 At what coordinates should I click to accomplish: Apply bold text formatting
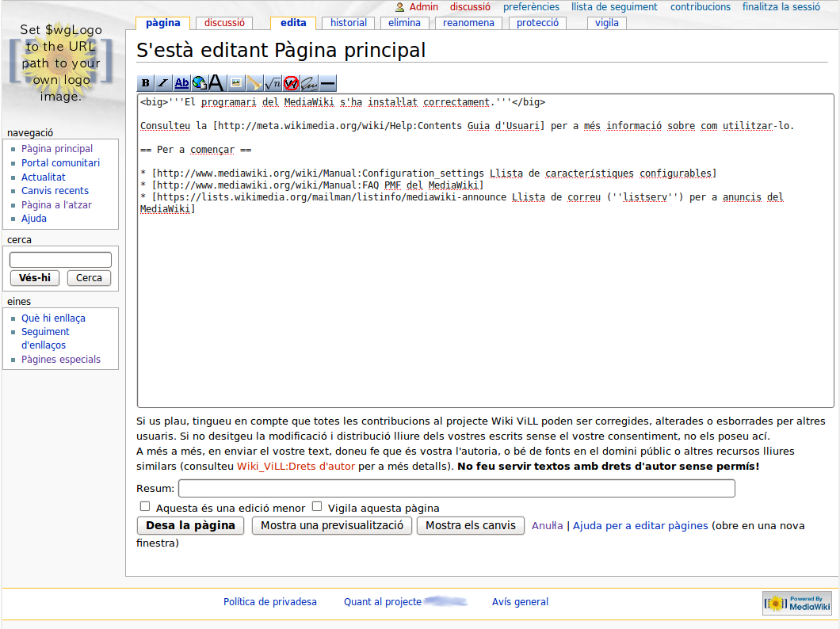click(x=145, y=83)
